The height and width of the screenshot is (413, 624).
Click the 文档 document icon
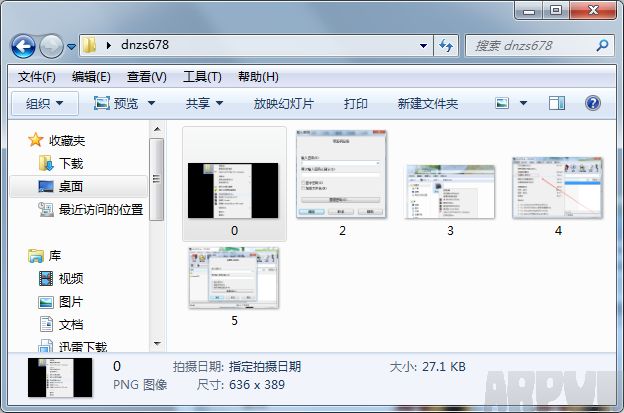coord(47,324)
